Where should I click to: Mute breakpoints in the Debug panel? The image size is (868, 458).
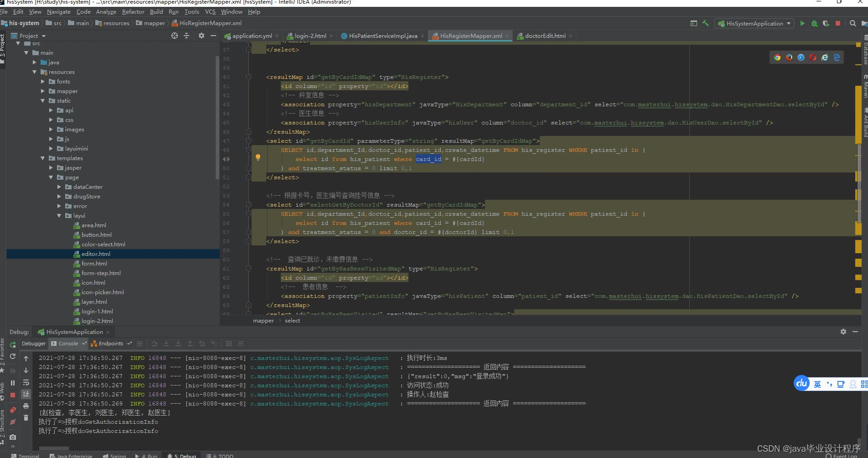(13, 422)
